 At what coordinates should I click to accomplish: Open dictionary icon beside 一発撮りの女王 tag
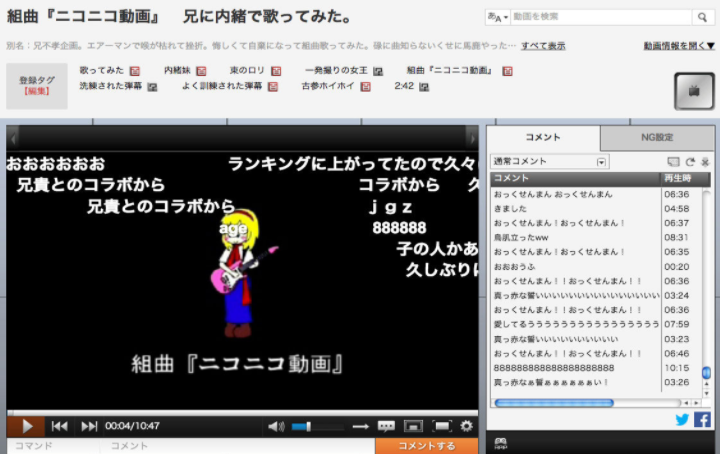pos(378,71)
